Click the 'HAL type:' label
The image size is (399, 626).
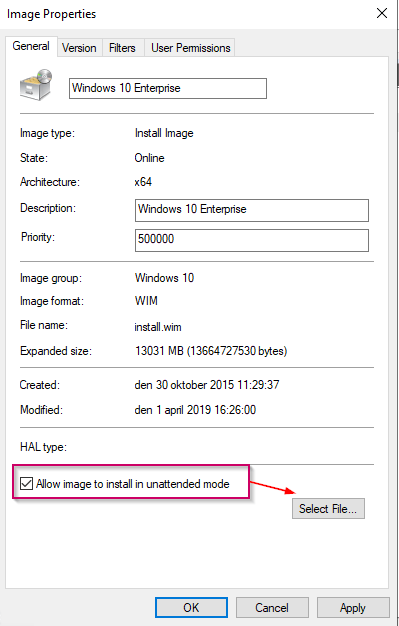44,447
